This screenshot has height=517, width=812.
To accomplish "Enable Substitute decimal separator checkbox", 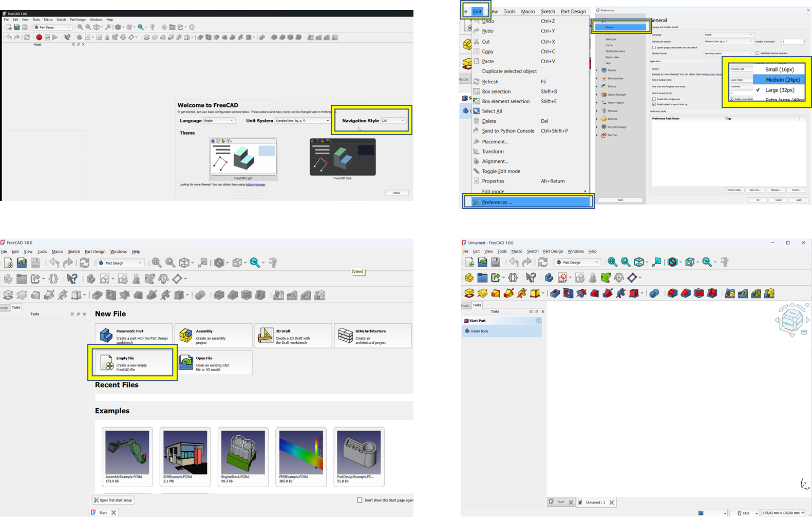I will click(758, 53).
